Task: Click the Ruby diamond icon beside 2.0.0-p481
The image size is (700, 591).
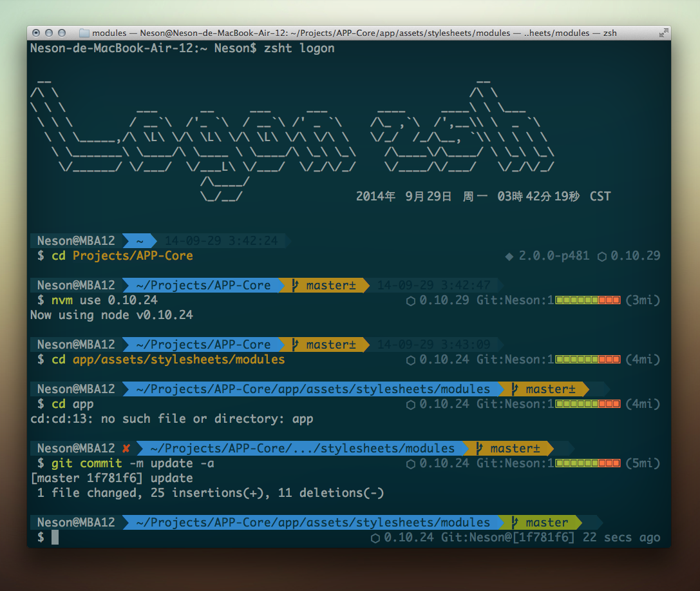Action: (509, 257)
